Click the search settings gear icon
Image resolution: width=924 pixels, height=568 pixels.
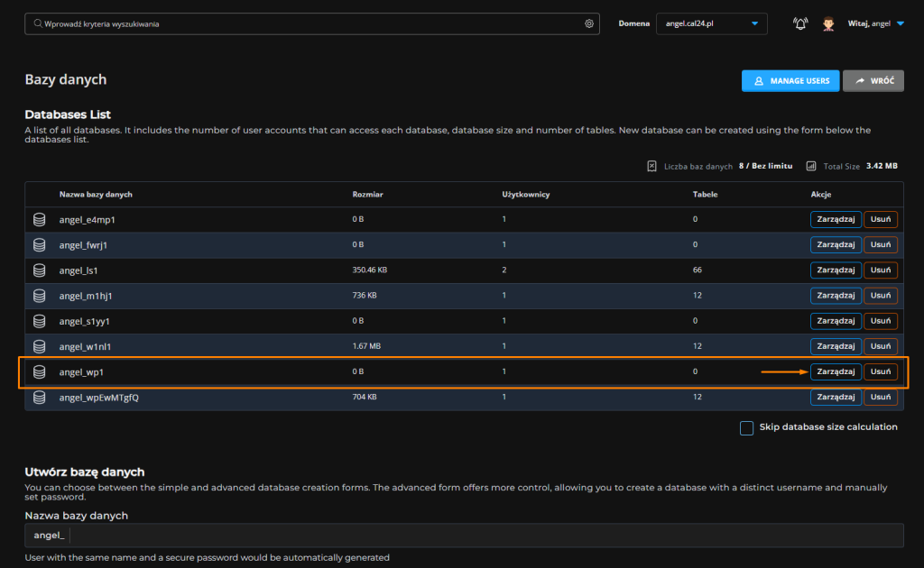[589, 24]
